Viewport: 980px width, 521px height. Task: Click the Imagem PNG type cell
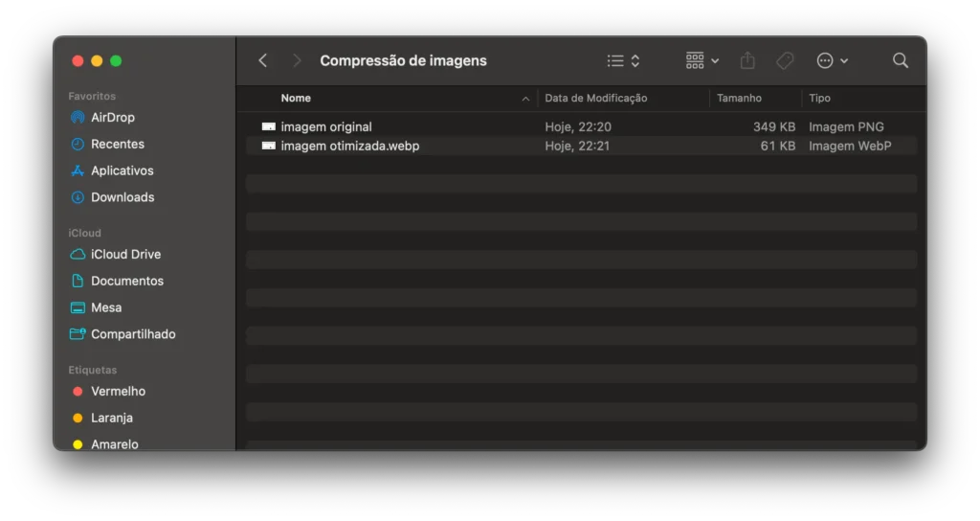(846, 127)
